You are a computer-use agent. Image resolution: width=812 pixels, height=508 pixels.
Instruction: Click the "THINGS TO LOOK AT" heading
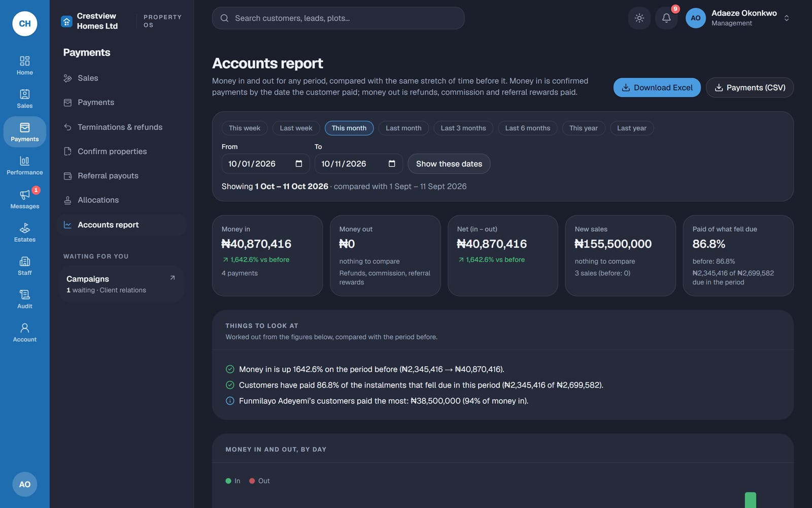[x=262, y=326]
